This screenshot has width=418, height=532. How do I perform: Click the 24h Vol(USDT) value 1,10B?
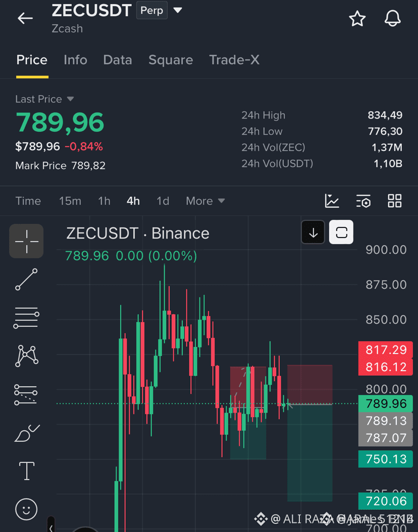(x=388, y=164)
